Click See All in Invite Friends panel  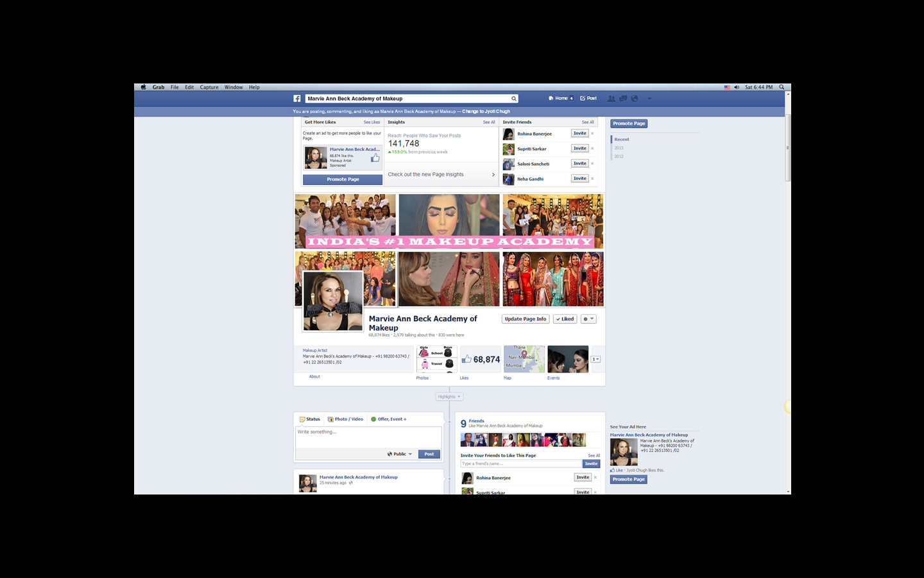(588, 122)
